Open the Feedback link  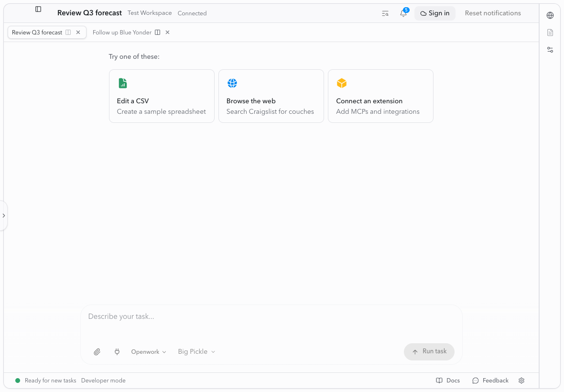[490, 381]
